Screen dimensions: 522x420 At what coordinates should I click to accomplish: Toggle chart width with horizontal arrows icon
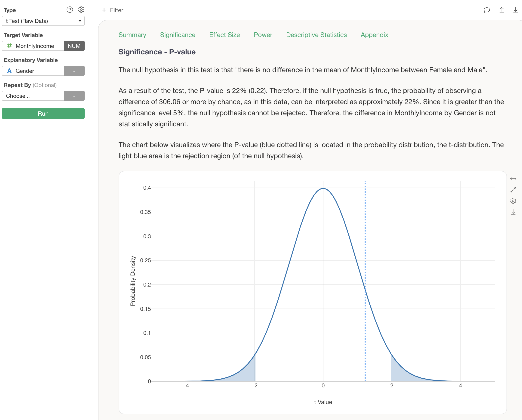513,179
